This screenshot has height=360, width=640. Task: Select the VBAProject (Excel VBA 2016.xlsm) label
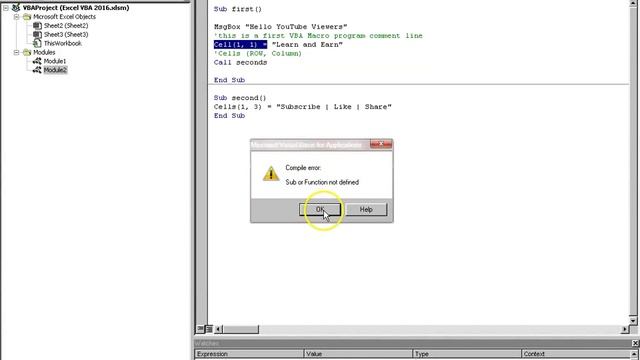click(x=76, y=8)
